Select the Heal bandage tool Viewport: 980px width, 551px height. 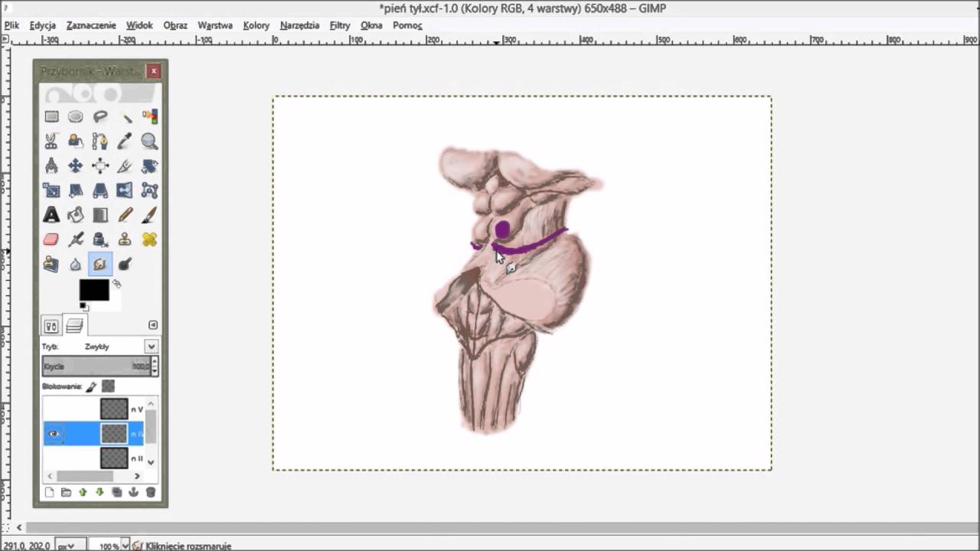pyautogui.click(x=149, y=240)
